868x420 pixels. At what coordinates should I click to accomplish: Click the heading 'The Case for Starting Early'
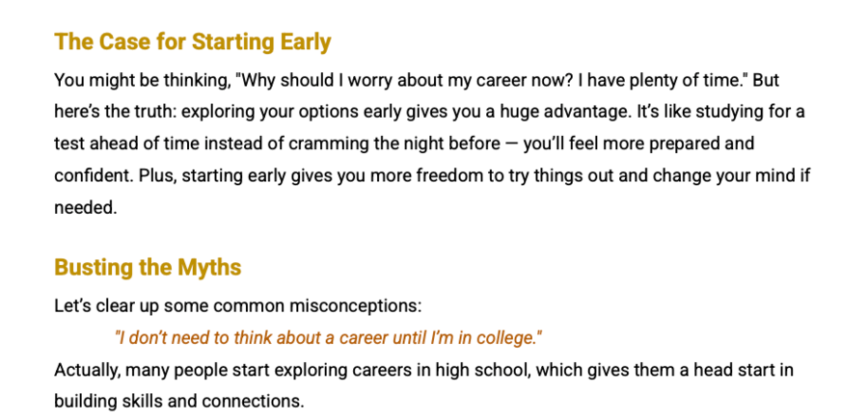coord(193,42)
